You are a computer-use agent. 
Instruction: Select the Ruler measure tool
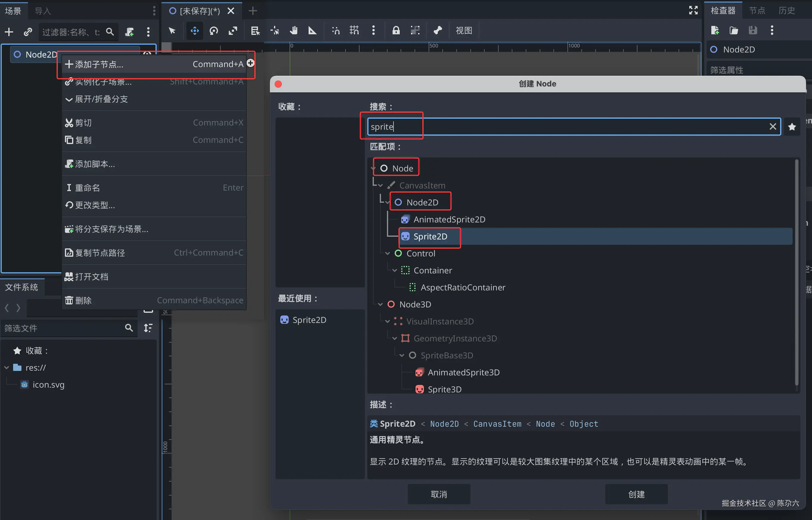tap(312, 31)
